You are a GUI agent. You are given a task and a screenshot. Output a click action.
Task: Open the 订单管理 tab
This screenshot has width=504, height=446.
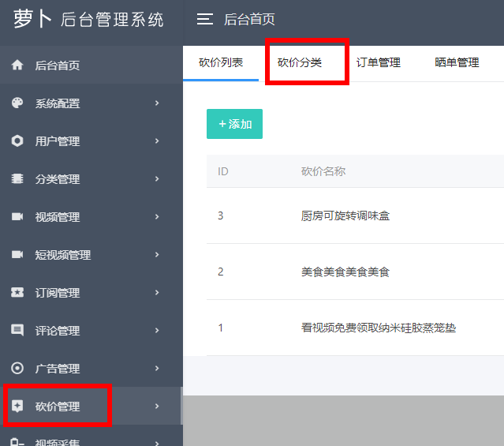(x=379, y=62)
